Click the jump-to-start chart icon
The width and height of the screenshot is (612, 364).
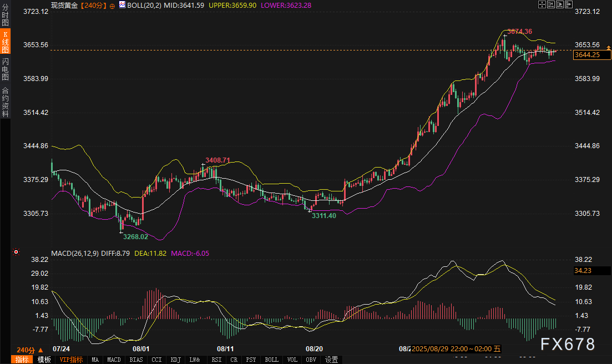[x=552, y=4]
